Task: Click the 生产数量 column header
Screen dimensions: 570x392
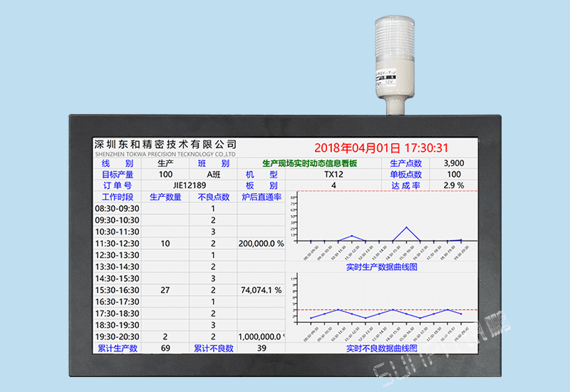Action: [x=165, y=197]
